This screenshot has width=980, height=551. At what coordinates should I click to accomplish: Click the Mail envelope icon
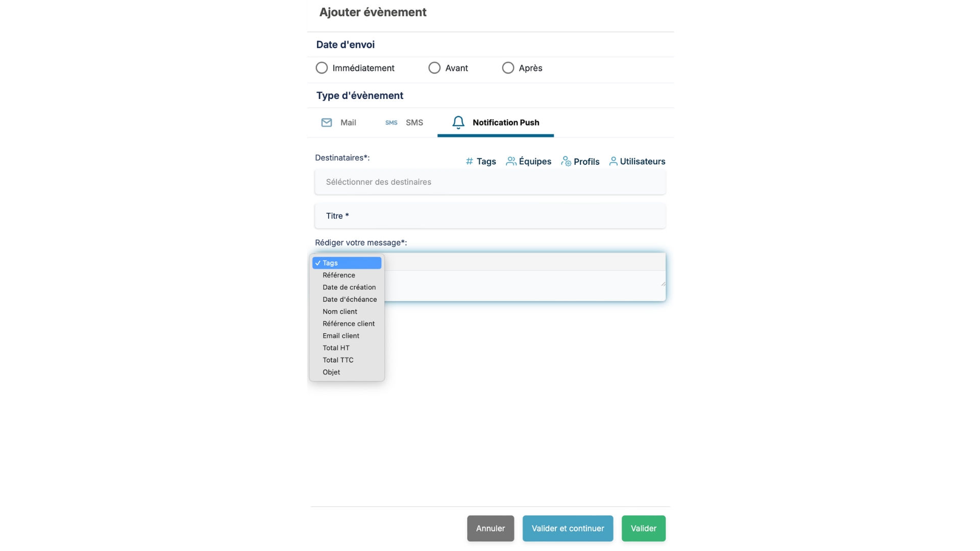(x=326, y=122)
